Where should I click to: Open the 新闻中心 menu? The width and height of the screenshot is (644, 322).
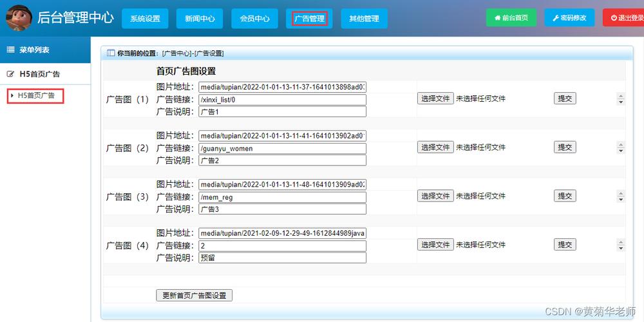click(200, 19)
